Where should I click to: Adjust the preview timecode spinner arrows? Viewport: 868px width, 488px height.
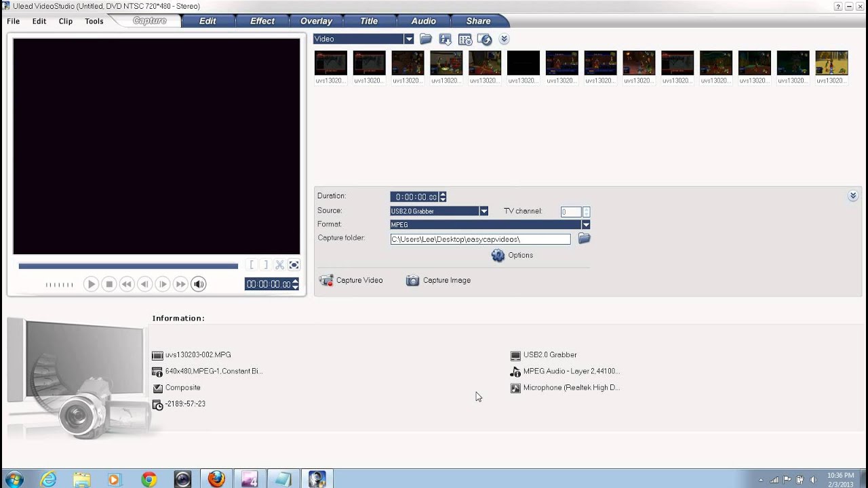(295, 284)
